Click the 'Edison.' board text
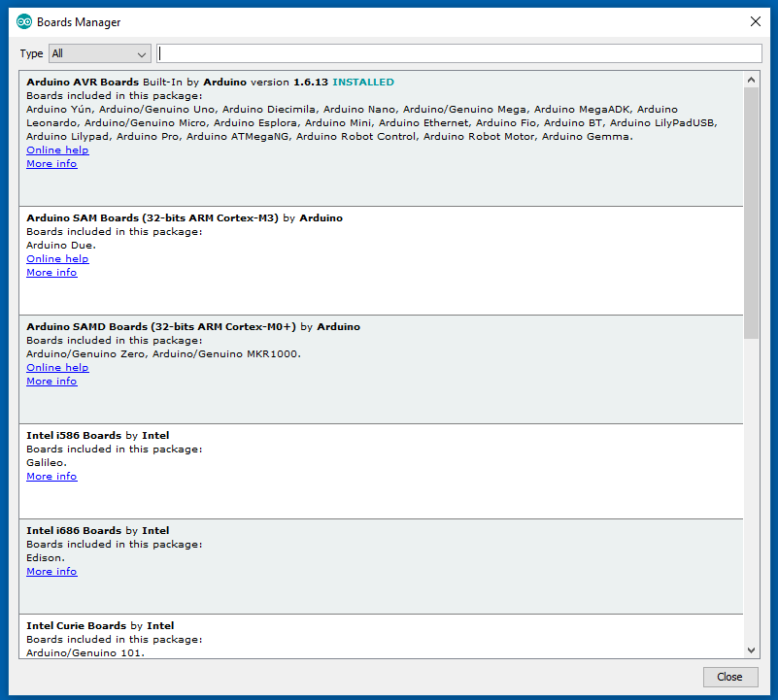The height and width of the screenshot is (700, 778). (x=45, y=557)
